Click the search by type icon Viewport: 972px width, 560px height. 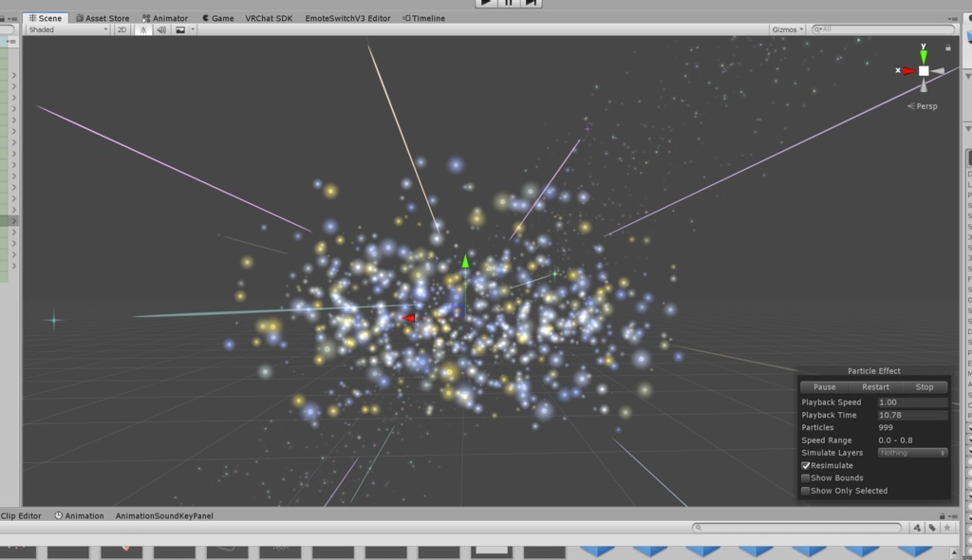pos(917,528)
